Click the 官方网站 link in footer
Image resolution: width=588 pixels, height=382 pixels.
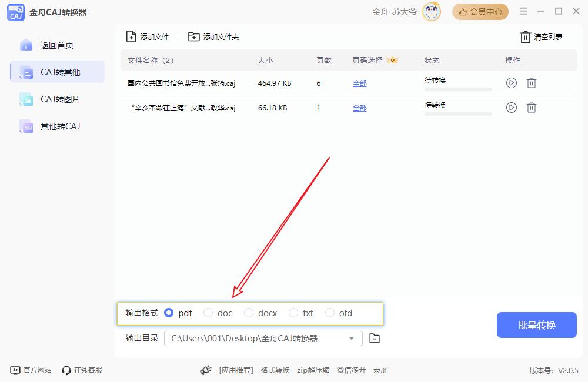32,370
